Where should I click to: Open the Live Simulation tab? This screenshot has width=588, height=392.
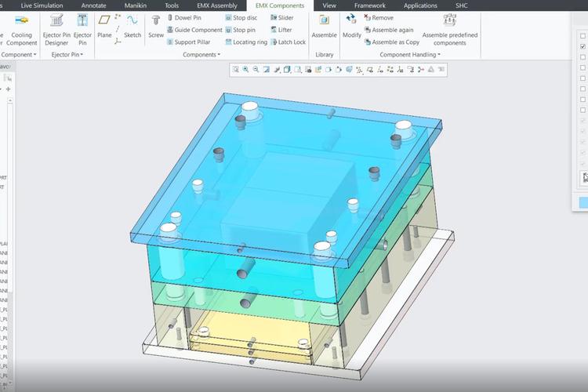tap(42, 5)
